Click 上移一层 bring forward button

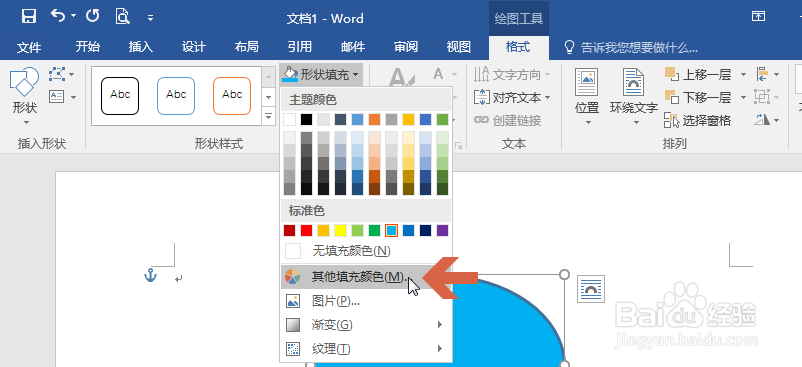click(x=698, y=75)
